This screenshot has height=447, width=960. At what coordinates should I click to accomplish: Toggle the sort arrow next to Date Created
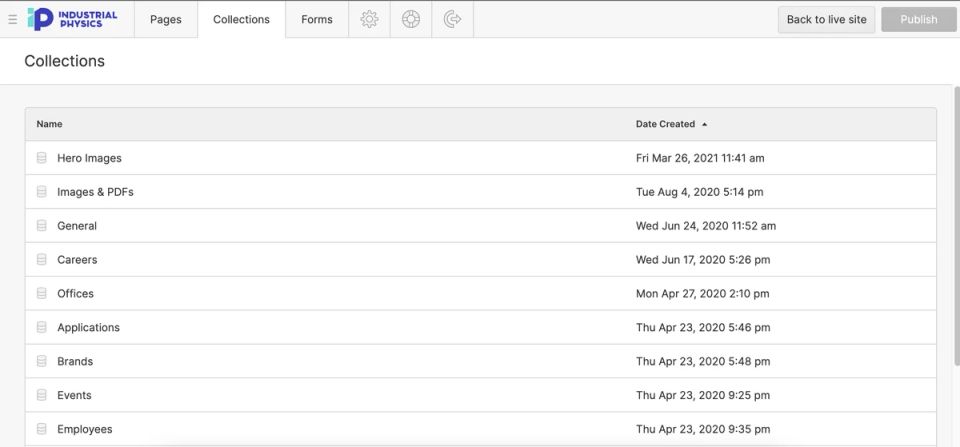705,124
